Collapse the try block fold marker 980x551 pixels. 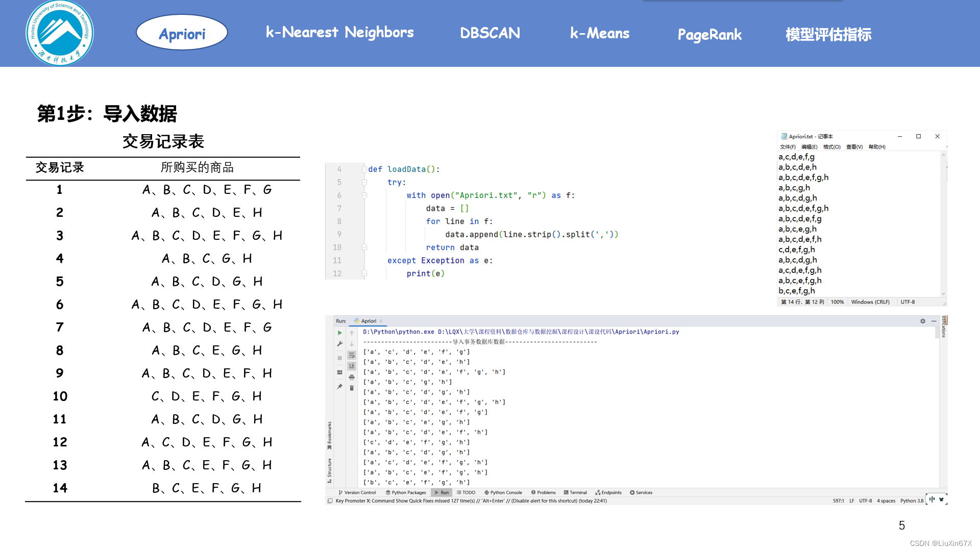tap(364, 182)
